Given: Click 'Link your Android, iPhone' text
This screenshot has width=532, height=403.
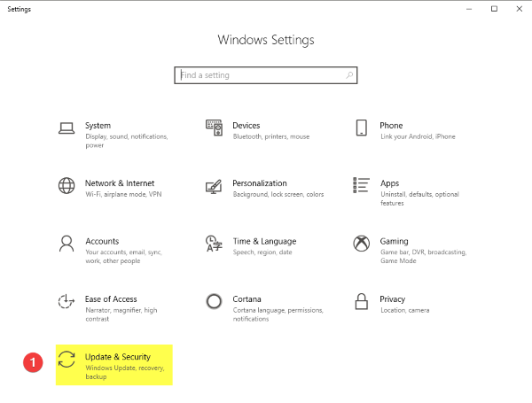Looking at the screenshot, I should coord(418,136).
